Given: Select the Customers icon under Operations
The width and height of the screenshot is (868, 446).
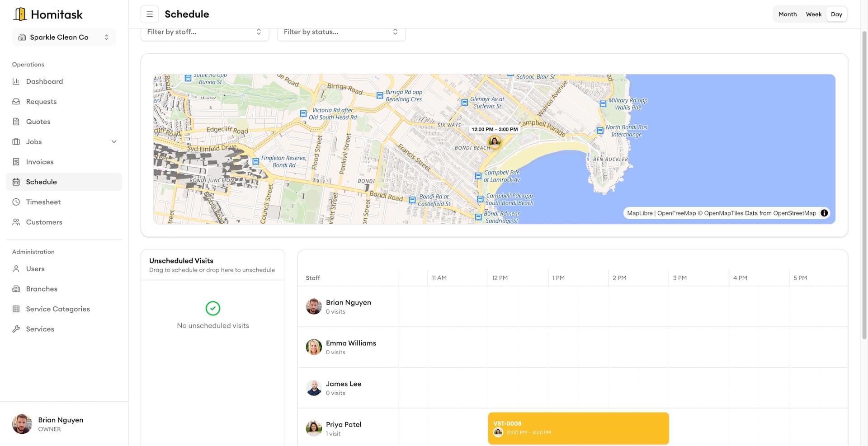Looking at the screenshot, I should 17,222.
